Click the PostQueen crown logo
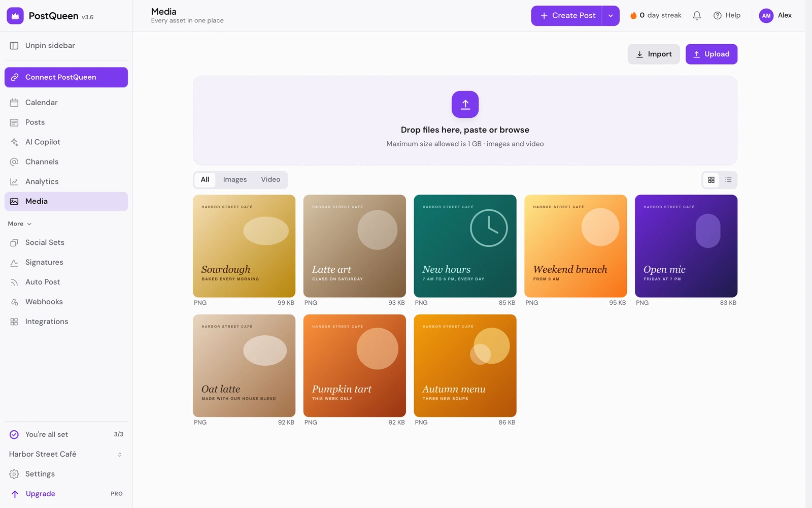This screenshot has height=508, width=812. click(15, 16)
